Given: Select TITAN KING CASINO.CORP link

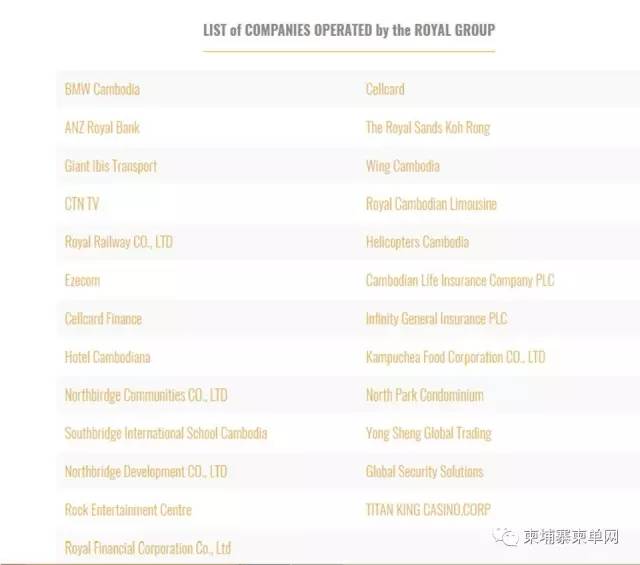Looking at the screenshot, I should pyautogui.click(x=428, y=510).
